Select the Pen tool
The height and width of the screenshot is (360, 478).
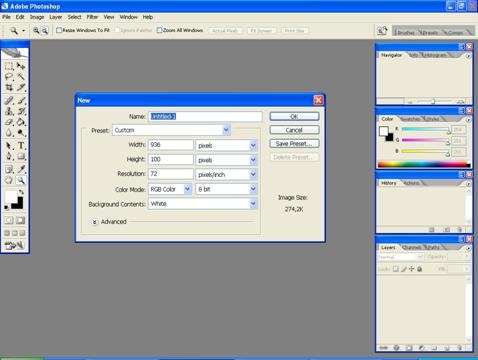9,156
